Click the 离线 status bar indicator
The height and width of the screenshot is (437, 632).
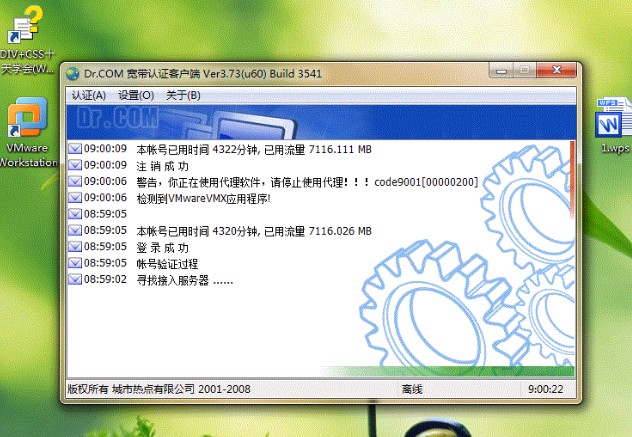click(412, 389)
